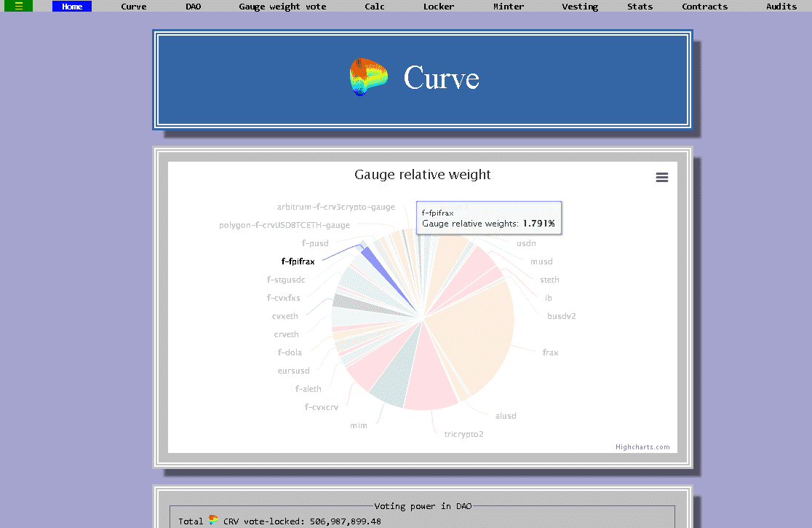Click the Voting power in DAO heading
Screen dimensions: 812x528
point(423,506)
